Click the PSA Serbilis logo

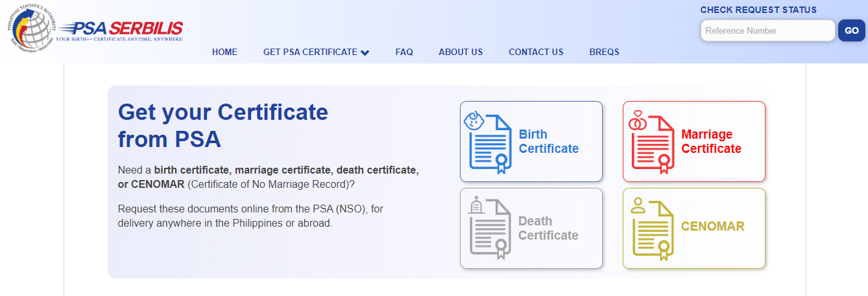coord(120,30)
